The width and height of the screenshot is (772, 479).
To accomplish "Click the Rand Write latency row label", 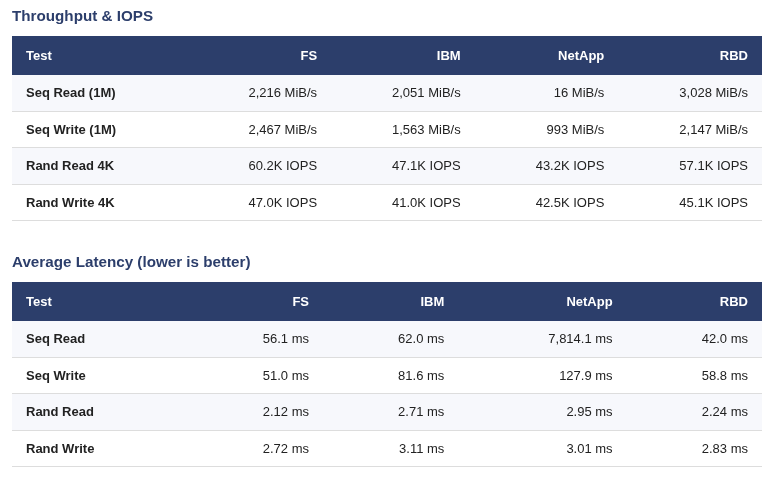I will [x=60, y=449].
